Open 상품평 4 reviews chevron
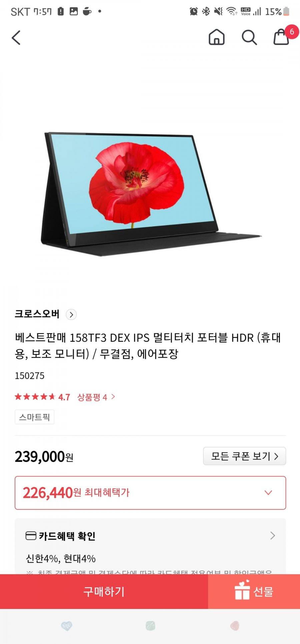The height and width of the screenshot is (644, 300). [x=113, y=396]
